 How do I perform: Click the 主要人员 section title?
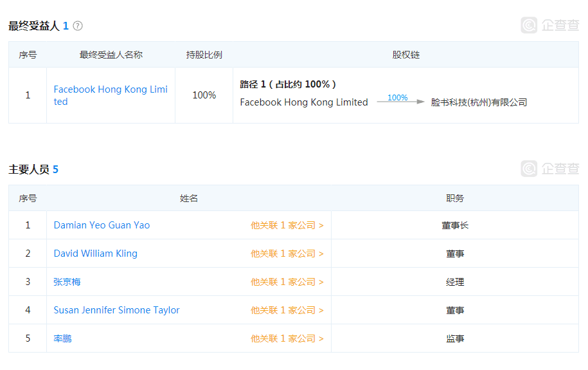tap(29, 169)
